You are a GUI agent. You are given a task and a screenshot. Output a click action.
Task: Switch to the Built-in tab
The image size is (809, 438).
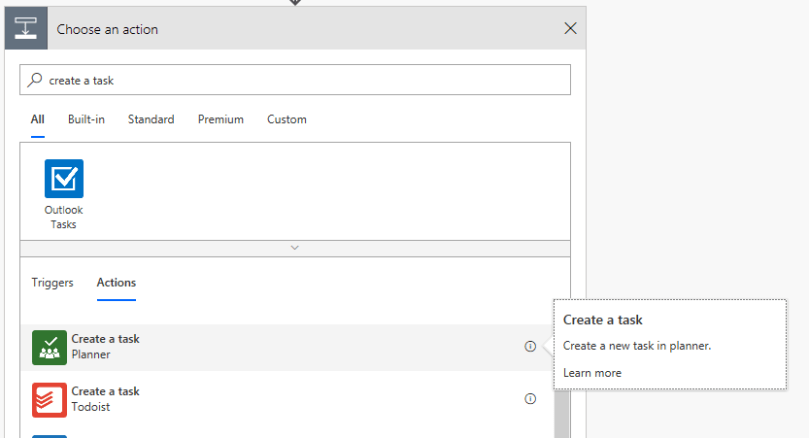click(86, 120)
